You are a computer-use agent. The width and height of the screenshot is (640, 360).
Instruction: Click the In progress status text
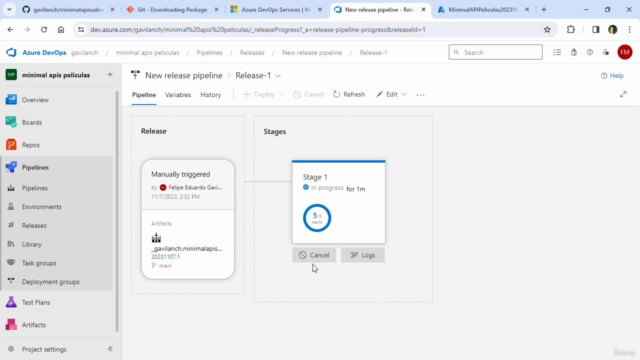[x=327, y=188]
